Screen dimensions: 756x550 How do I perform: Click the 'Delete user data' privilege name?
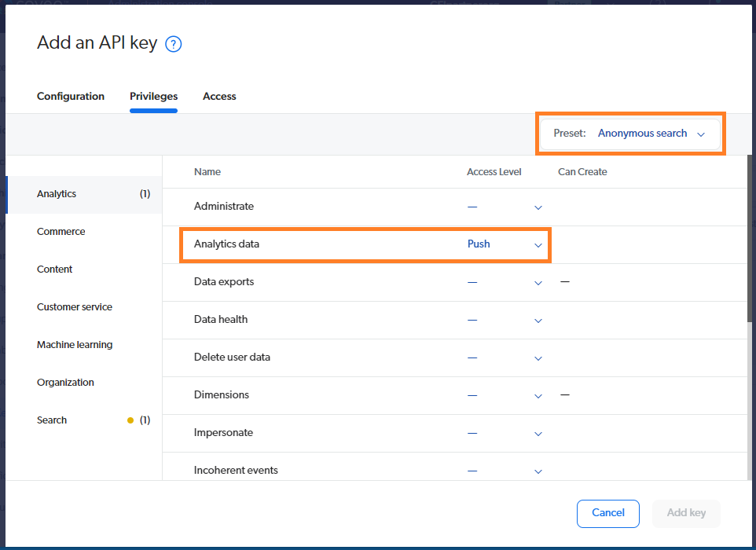232,357
